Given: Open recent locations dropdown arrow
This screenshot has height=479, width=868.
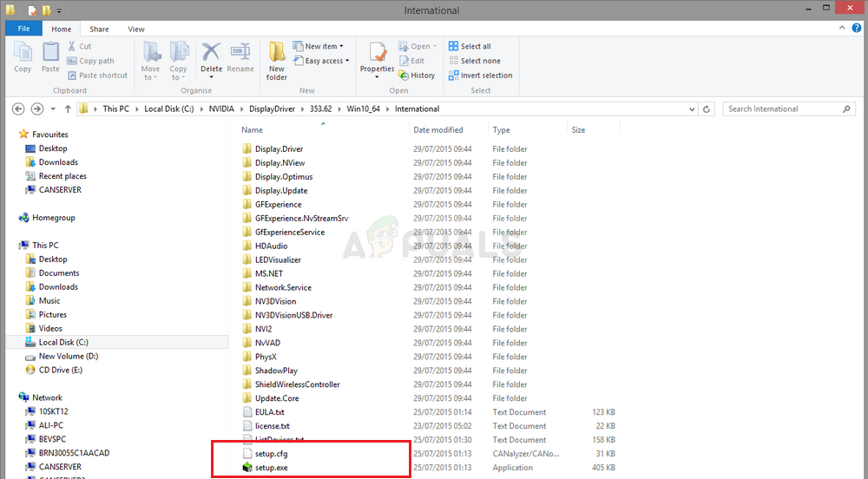Looking at the screenshot, I should [x=53, y=109].
